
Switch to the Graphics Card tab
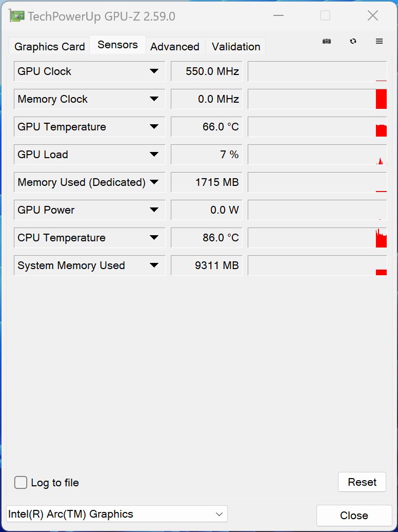[x=50, y=47]
